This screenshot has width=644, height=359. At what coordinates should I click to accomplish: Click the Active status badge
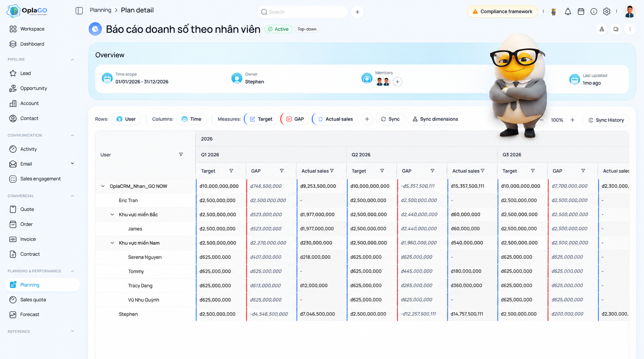tap(278, 29)
